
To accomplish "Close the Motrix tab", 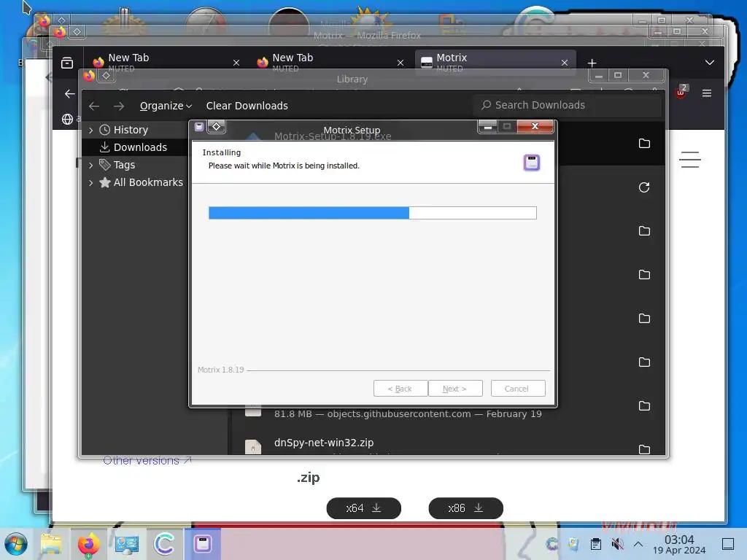I will coord(565,63).
